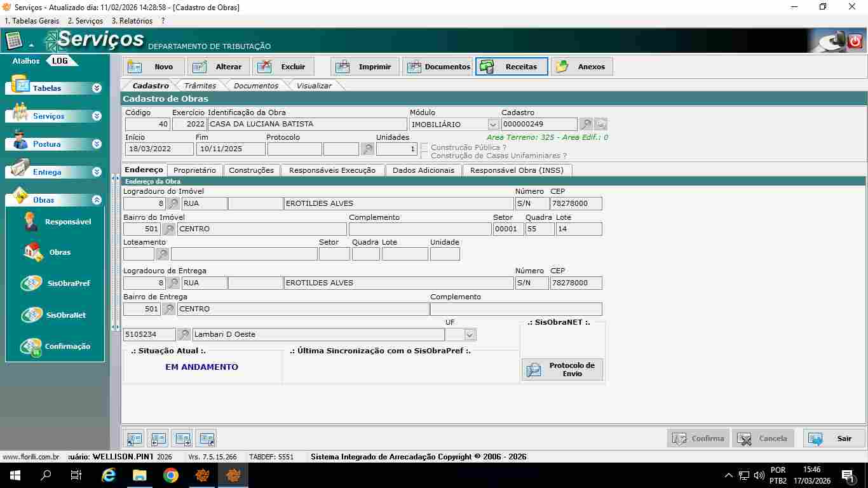Click the Receitas button

point(512,67)
